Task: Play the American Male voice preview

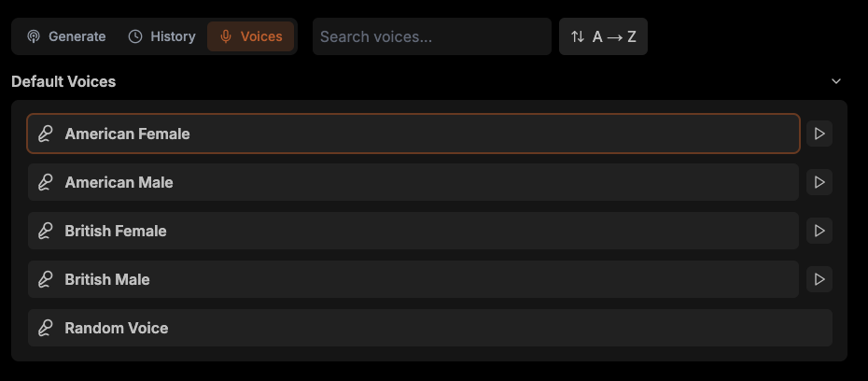Action: 819,182
